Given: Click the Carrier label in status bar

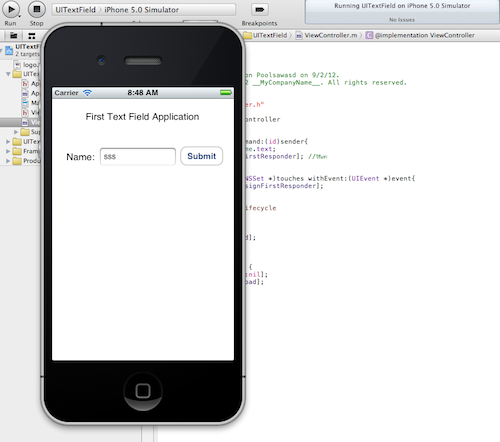Looking at the screenshot, I should click(66, 93).
